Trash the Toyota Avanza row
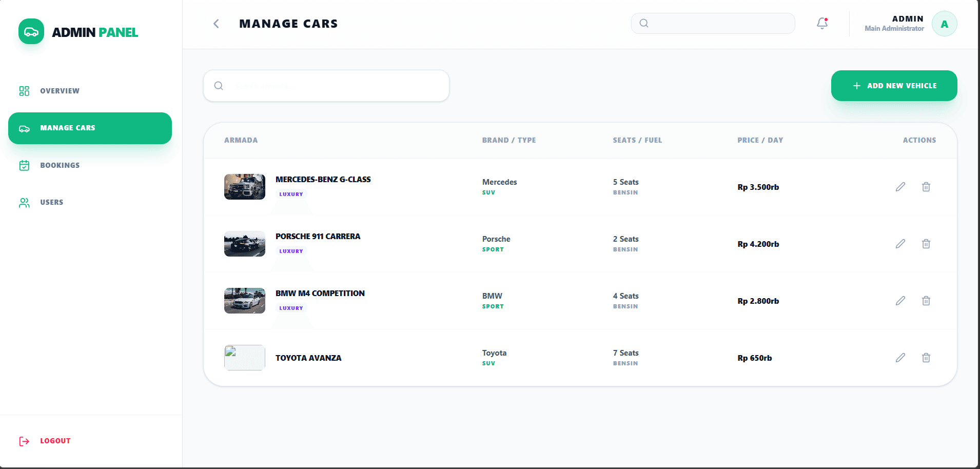This screenshot has width=980, height=469. click(926, 358)
